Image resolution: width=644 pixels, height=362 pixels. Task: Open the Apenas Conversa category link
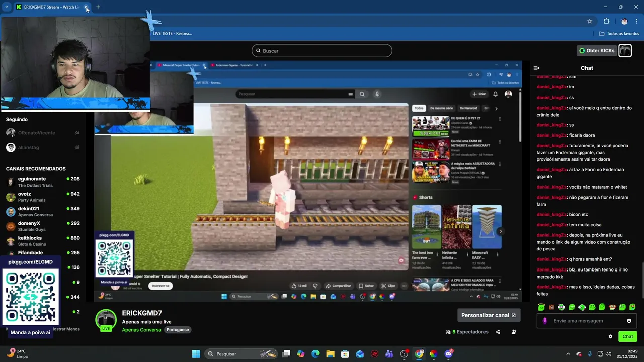tap(141, 330)
